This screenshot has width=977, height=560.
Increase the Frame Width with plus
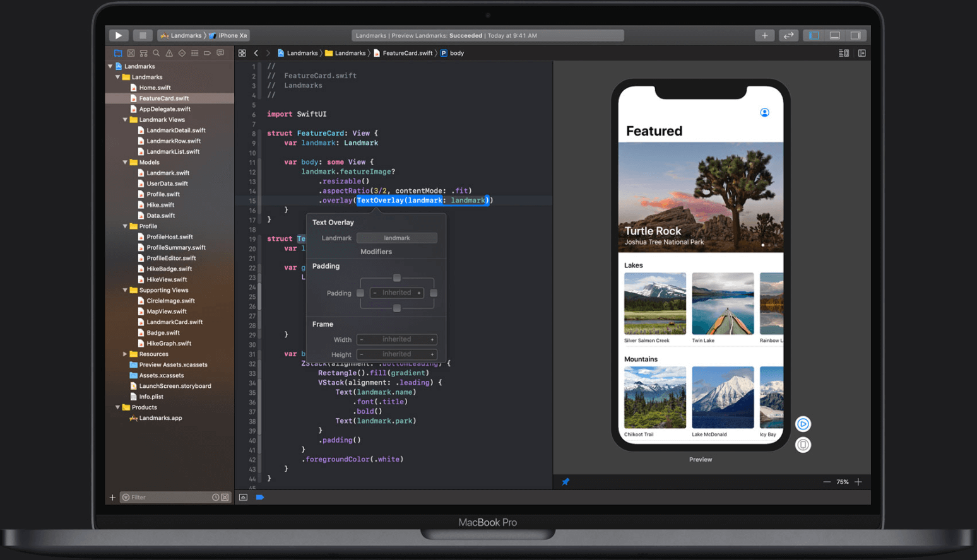pyautogui.click(x=432, y=340)
